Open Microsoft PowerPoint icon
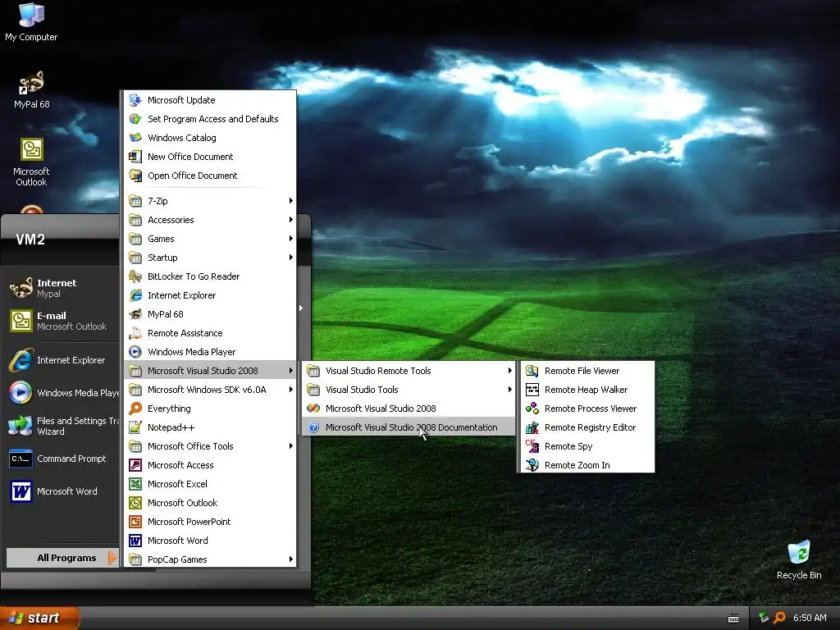This screenshot has width=840, height=630. [135, 522]
